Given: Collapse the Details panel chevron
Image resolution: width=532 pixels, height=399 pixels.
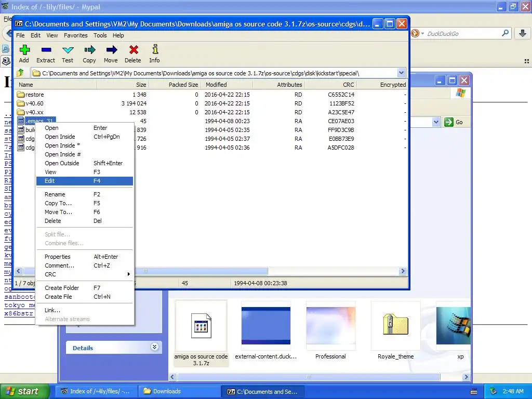Looking at the screenshot, I should 154,347.
